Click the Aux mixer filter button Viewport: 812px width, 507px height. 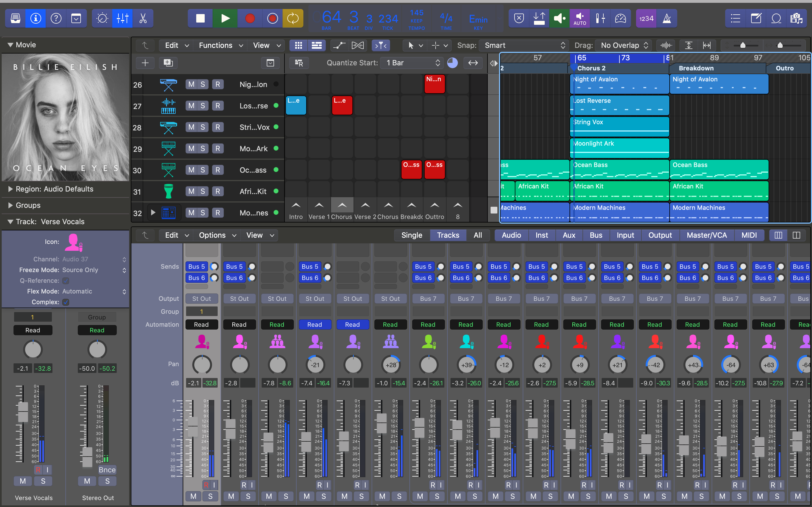[x=568, y=235]
